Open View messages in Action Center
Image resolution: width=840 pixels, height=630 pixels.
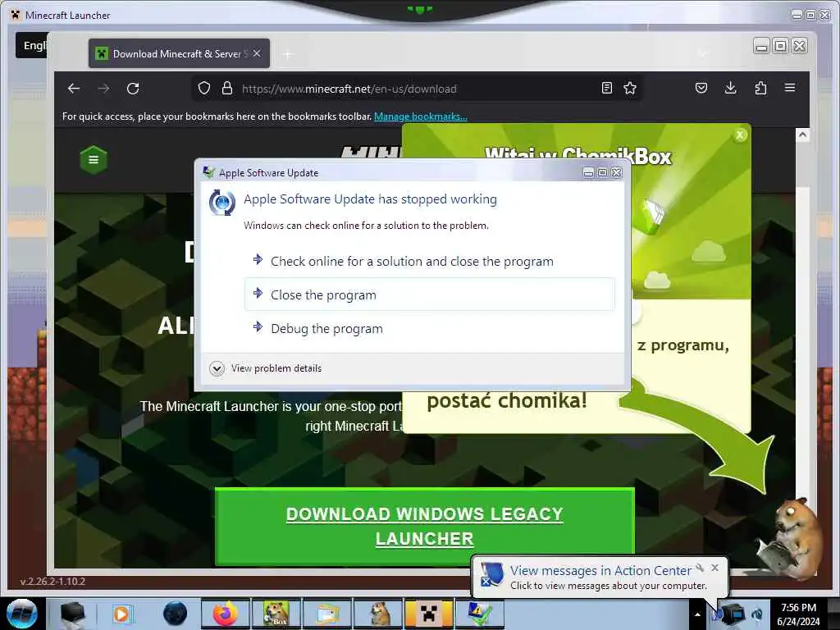point(600,571)
